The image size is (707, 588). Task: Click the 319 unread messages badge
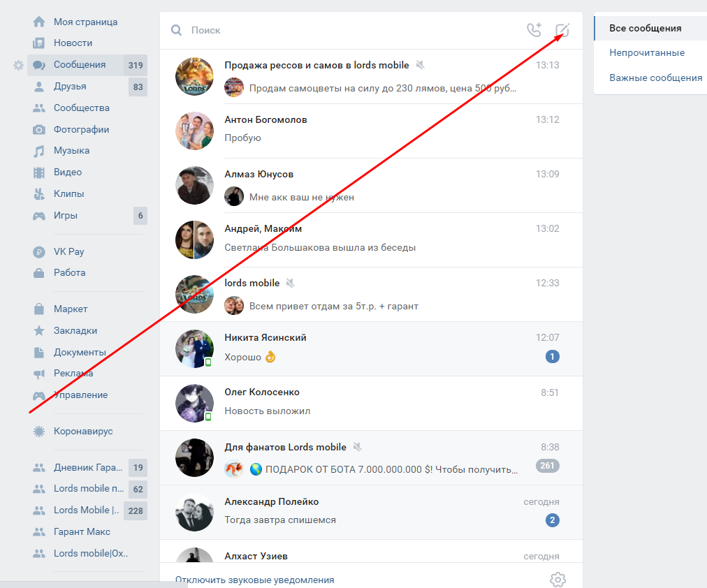click(x=136, y=66)
